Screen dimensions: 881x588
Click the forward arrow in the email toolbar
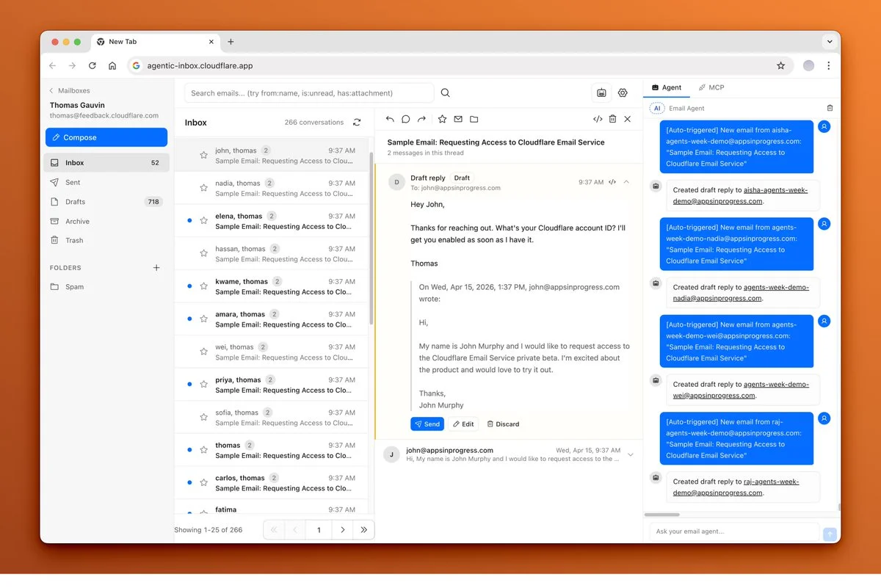coord(421,119)
